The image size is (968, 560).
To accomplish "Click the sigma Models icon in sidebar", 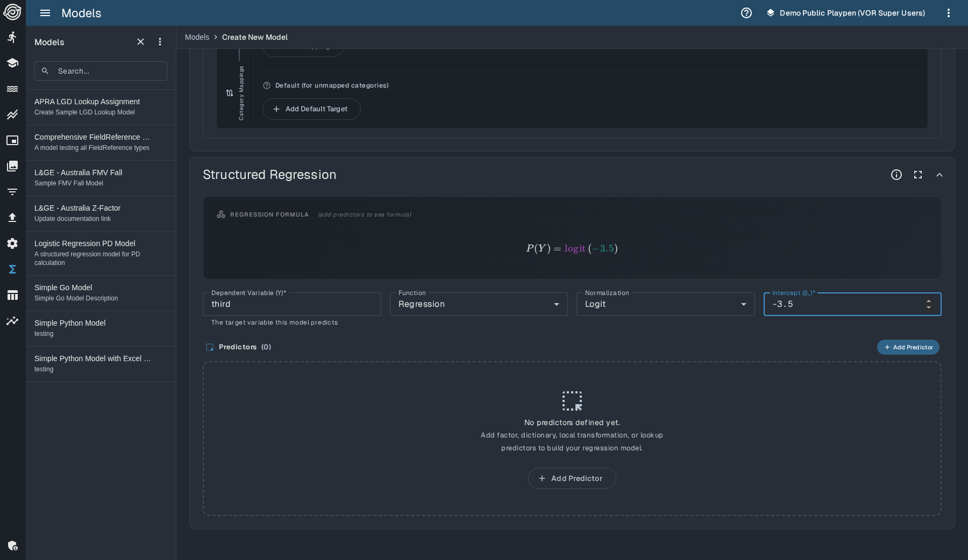I will pyautogui.click(x=12, y=269).
